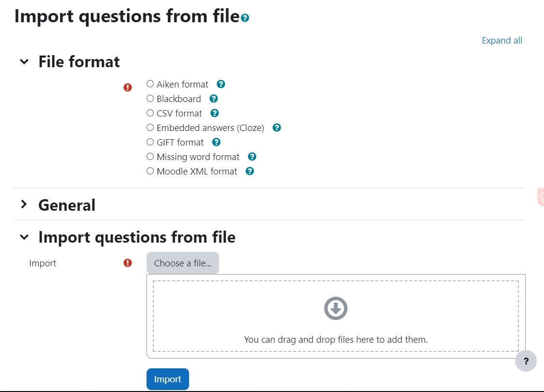Open Moodle XML format help

tap(250, 171)
